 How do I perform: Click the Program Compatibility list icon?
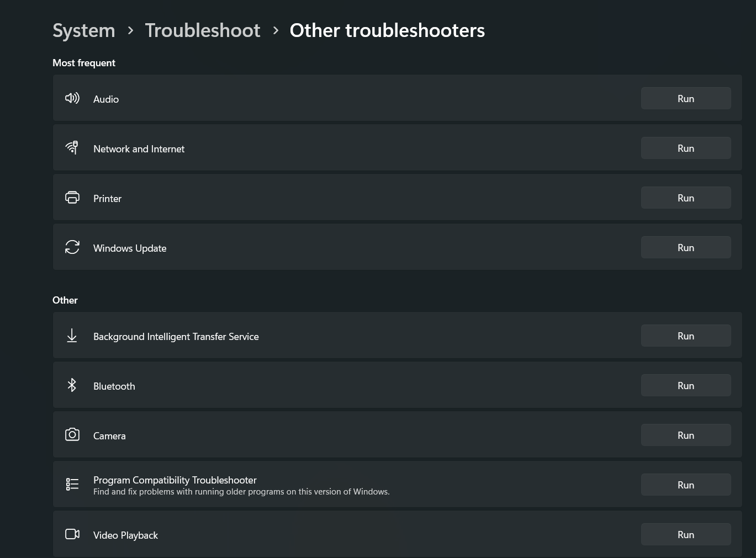72,485
